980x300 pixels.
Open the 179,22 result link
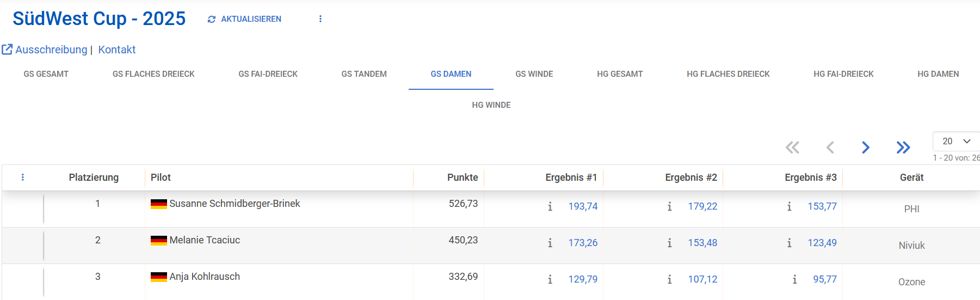(x=702, y=206)
